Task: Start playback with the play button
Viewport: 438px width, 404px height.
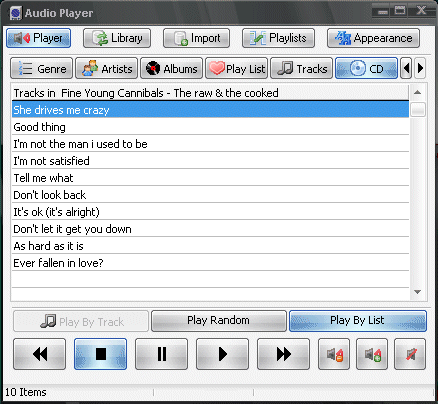Action: (222, 354)
